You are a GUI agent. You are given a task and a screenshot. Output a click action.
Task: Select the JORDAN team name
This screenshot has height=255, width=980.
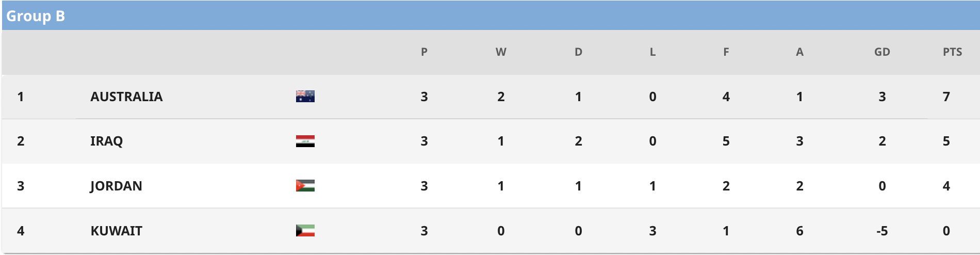pyautogui.click(x=116, y=186)
